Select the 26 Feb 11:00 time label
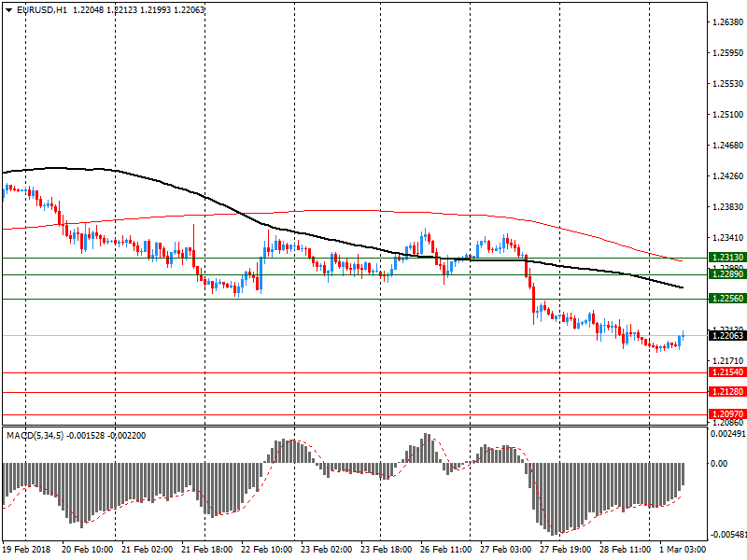The image size is (747, 560). (x=445, y=550)
